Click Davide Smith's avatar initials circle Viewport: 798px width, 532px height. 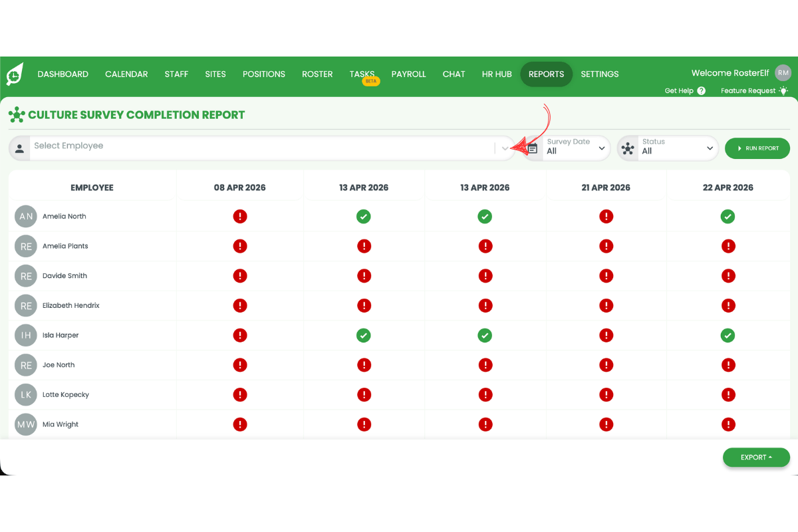25,275
